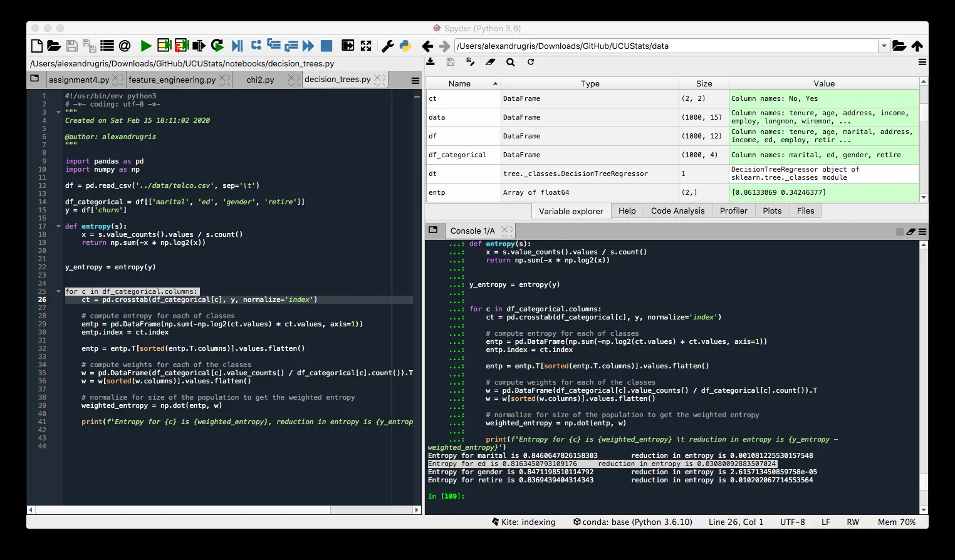Continue execution with blue double-arrow icon
The width and height of the screenshot is (955, 560).
tap(308, 46)
